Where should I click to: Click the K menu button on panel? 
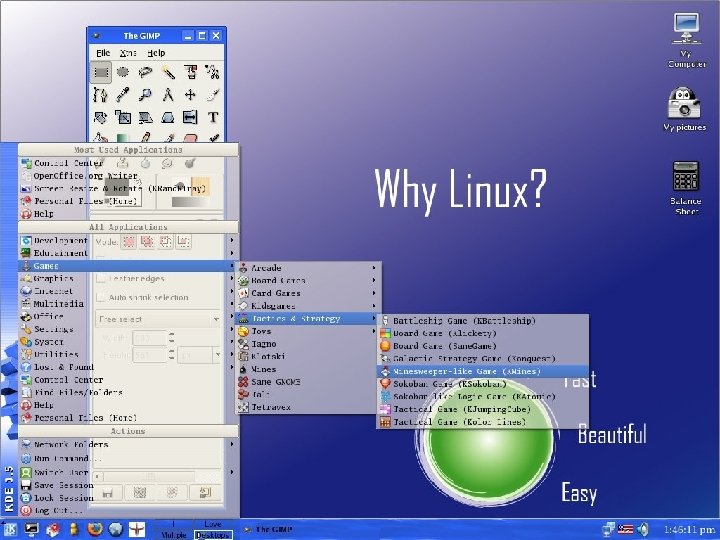[10, 529]
